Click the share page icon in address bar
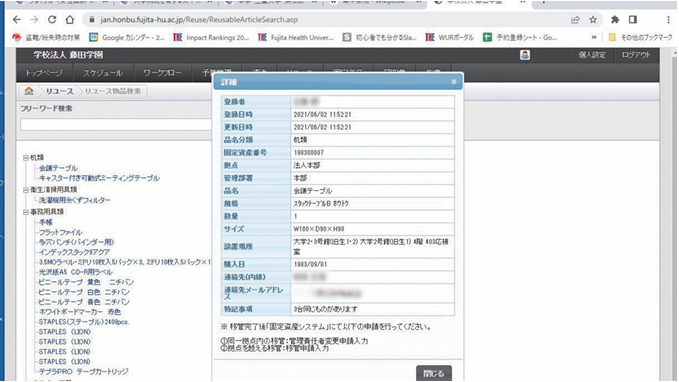The width and height of the screenshot is (679, 382). (575, 20)
